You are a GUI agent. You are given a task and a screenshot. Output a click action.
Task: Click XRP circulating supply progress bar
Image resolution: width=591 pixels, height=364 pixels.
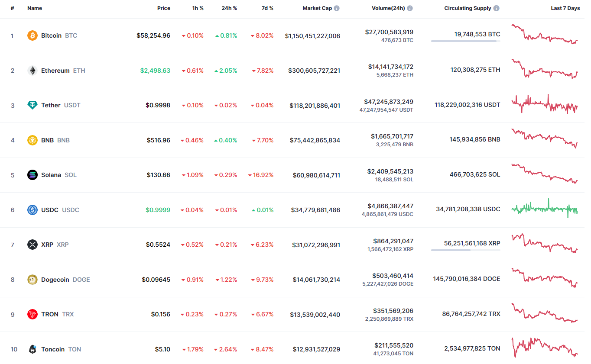pos(465,250)
